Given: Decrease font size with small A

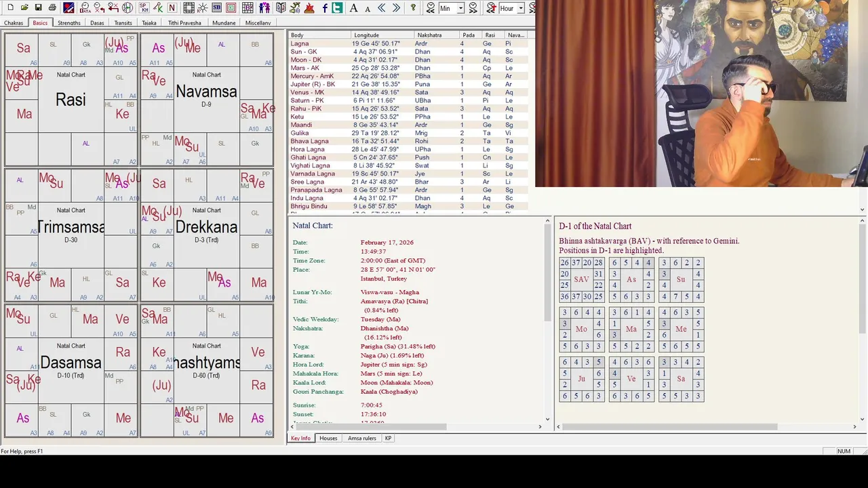Looking at the screenshot, I should point(368,9).
